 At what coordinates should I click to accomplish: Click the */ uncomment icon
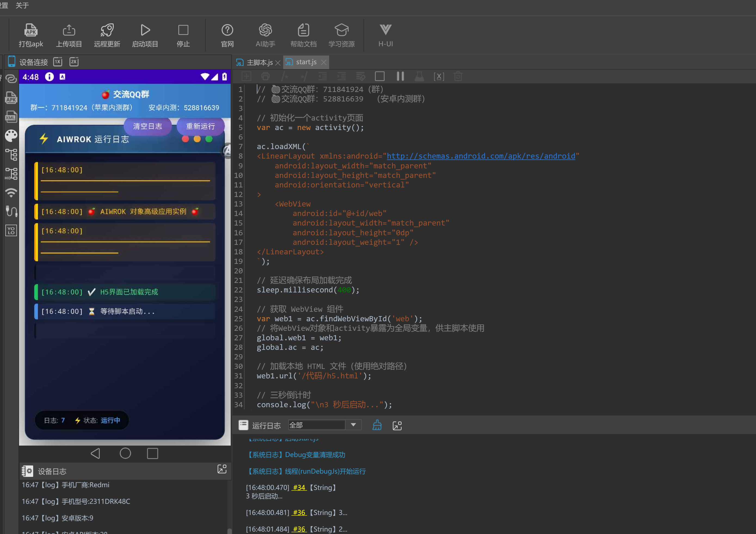click(304, 76)
